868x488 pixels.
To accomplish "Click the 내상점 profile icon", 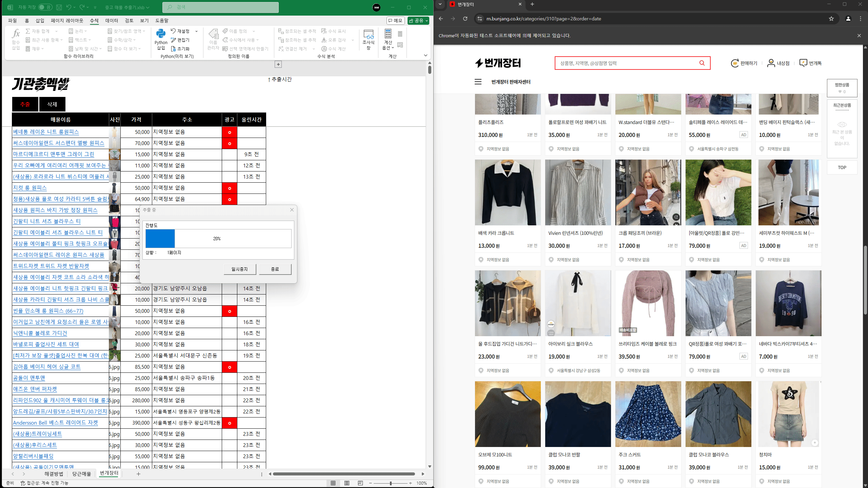I will pyautogui.click(x=771, y=63).
